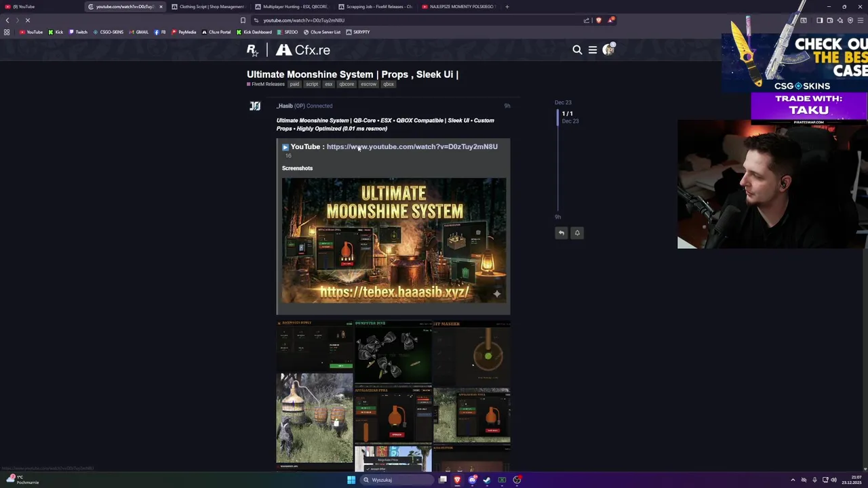The height and width of the screenshot is (488, 868).
Task: Click the taskbar Wyszukaj search box
Action: [396, 480]
